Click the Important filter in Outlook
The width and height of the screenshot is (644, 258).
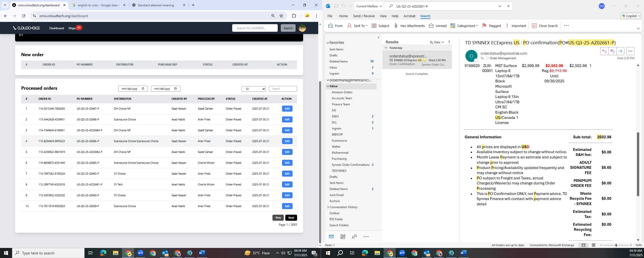point(516,26)
